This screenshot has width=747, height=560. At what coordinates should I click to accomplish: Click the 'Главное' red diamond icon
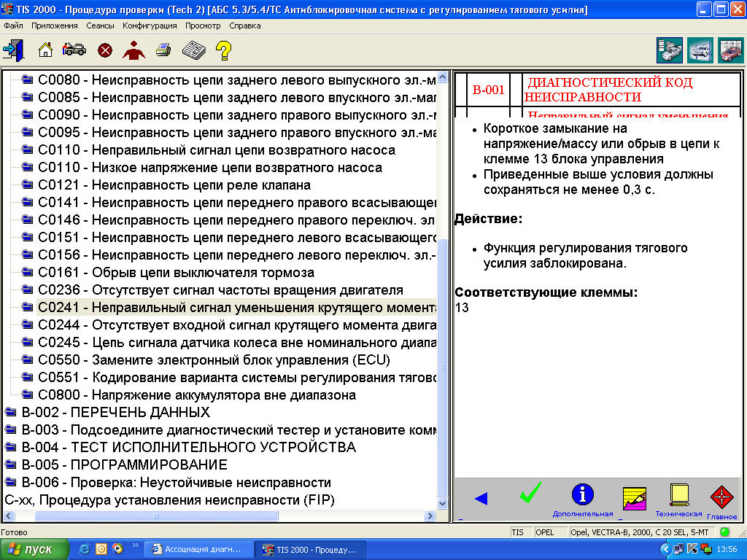(721, 497)
